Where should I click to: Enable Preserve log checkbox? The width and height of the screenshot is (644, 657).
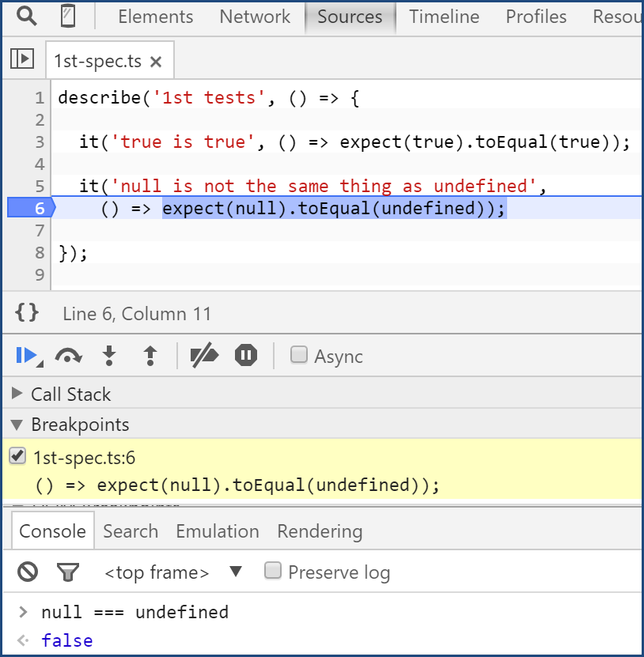[273, 571]
